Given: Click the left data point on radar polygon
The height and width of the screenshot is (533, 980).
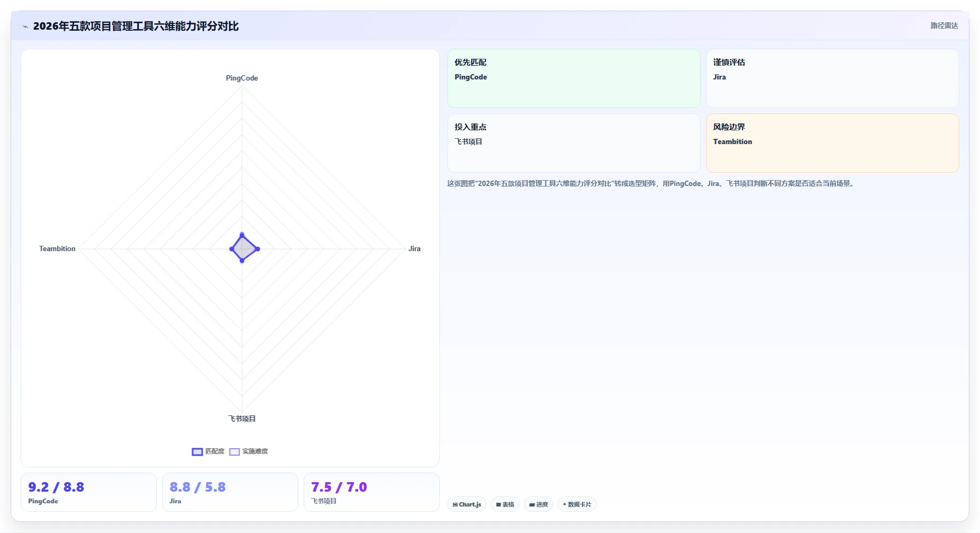Looking at the screenshot, I should 232,249.
